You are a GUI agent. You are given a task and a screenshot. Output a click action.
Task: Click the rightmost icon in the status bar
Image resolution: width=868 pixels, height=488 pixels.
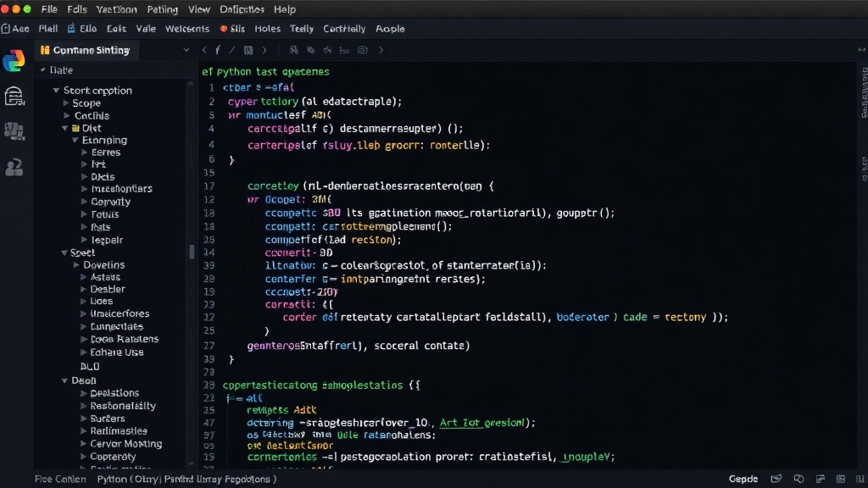coord(860,479)
